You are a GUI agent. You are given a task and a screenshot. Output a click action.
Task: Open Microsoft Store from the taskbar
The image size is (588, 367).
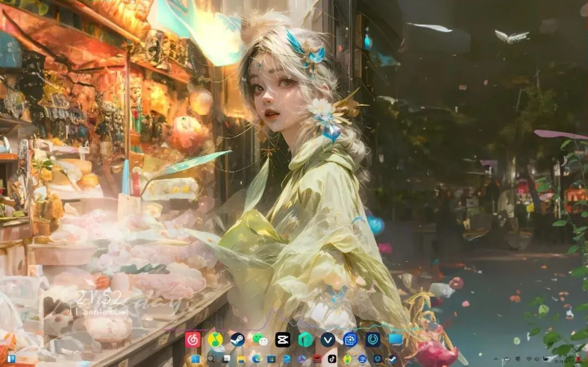(x=271, y=359)
